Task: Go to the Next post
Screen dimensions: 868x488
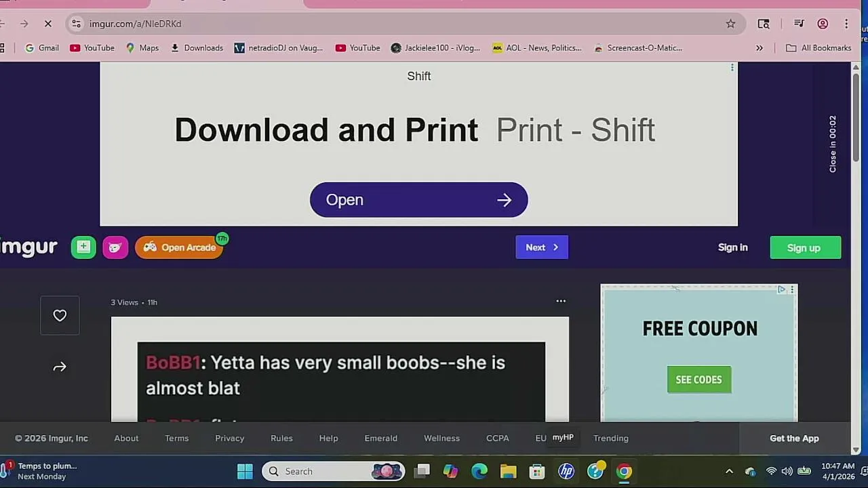Action: click(x=542, y=247)
